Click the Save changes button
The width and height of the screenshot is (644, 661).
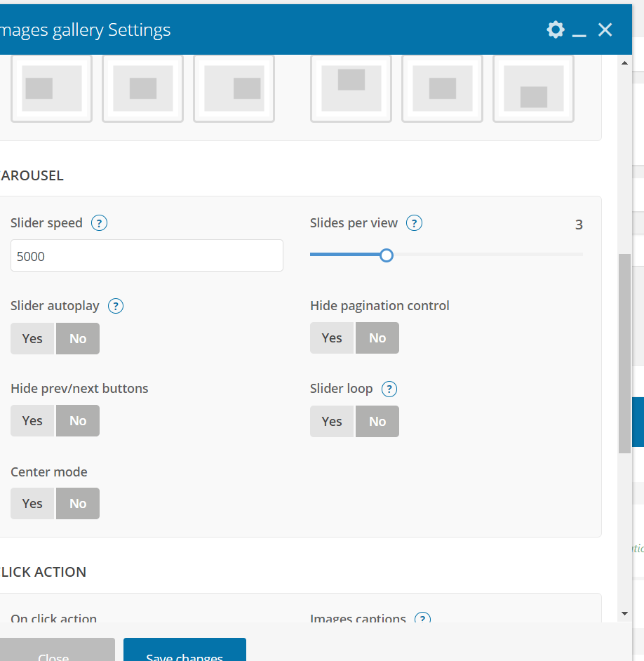pos(185,650)
